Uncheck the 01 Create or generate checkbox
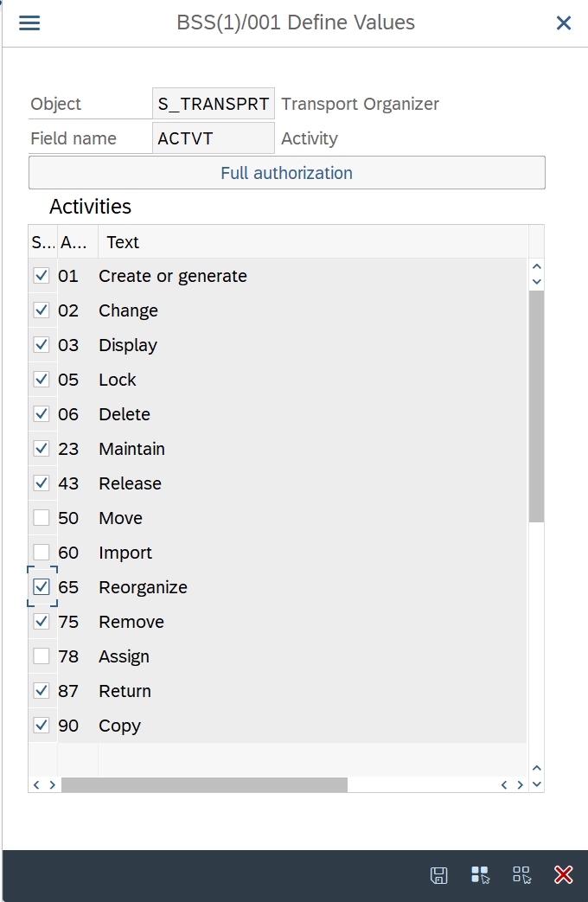This screenshot has width=588, height=902. [x=41, y=276]
